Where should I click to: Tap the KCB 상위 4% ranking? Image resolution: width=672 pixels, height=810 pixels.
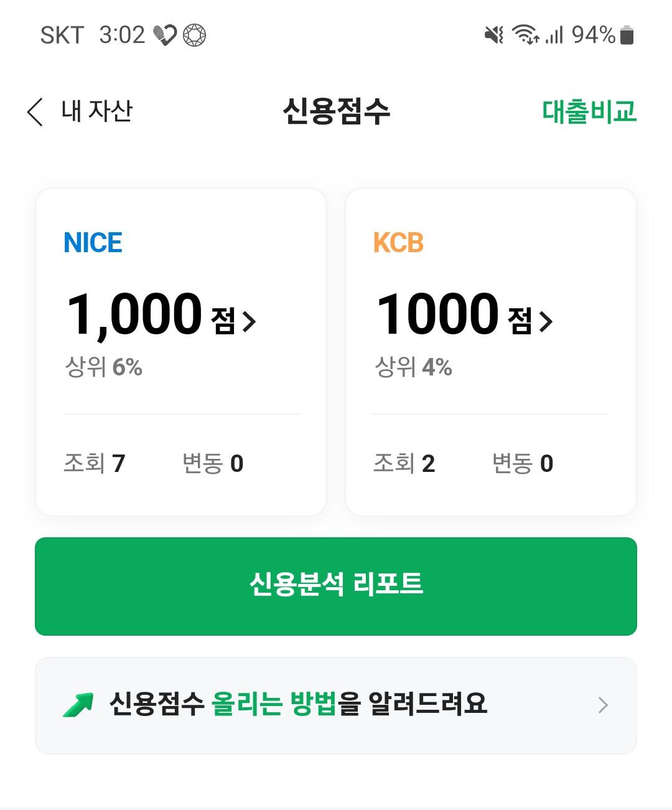413,367
